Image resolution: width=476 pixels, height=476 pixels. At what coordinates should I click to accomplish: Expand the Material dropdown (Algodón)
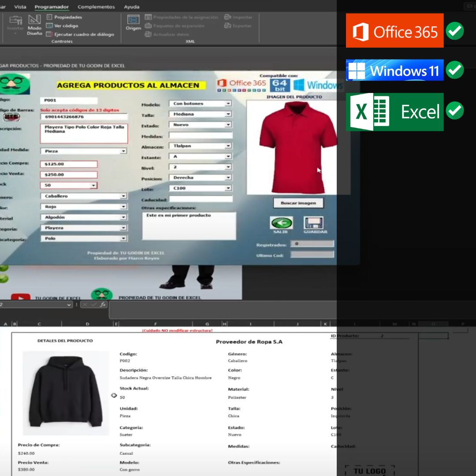pos(123,217)
